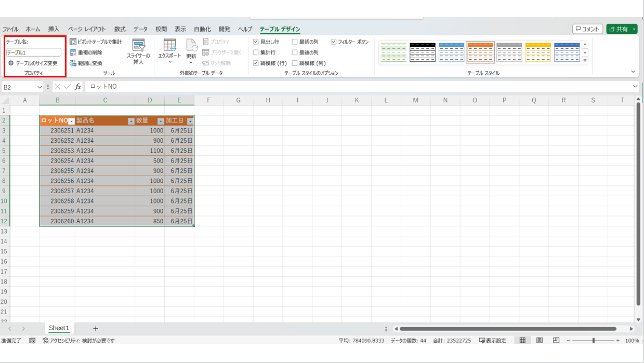The width and height of the screenshot is (644, 363).
Task: Expand table styles gallery more arrow
Action: pos(585,60)
